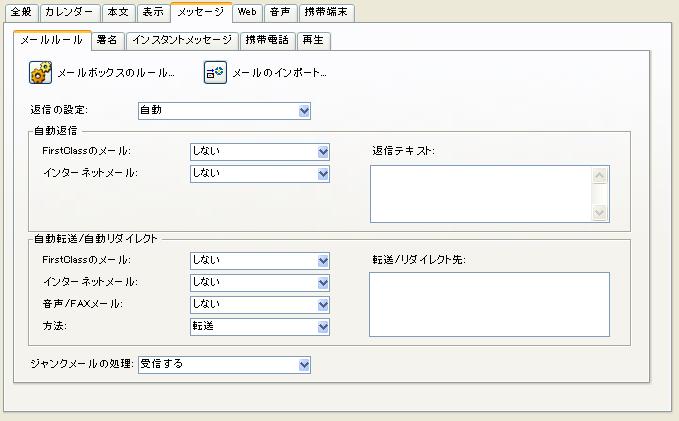Select the 携帯端末 tab
Screen dimensions: 679x421
coord(325,12)
